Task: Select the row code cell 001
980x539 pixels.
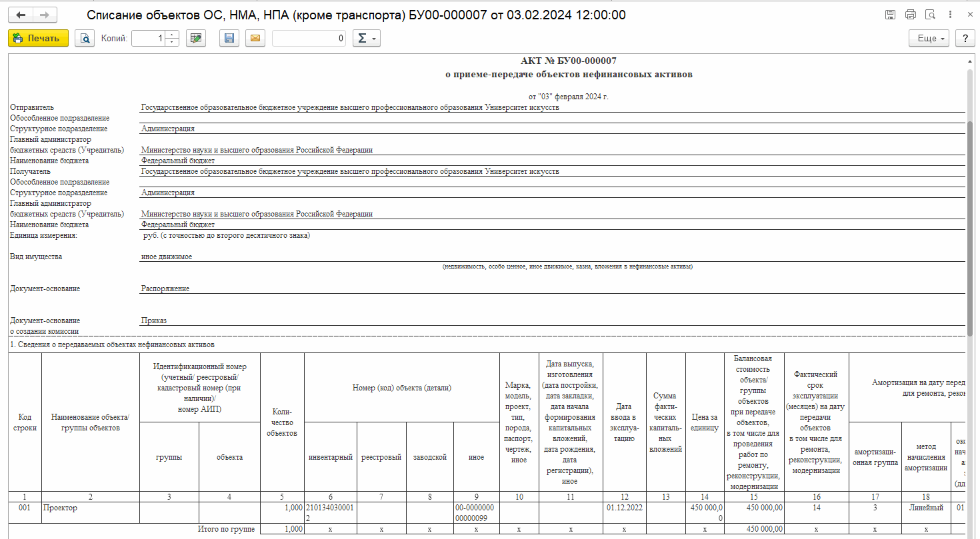Action: [x=25, y=512]
